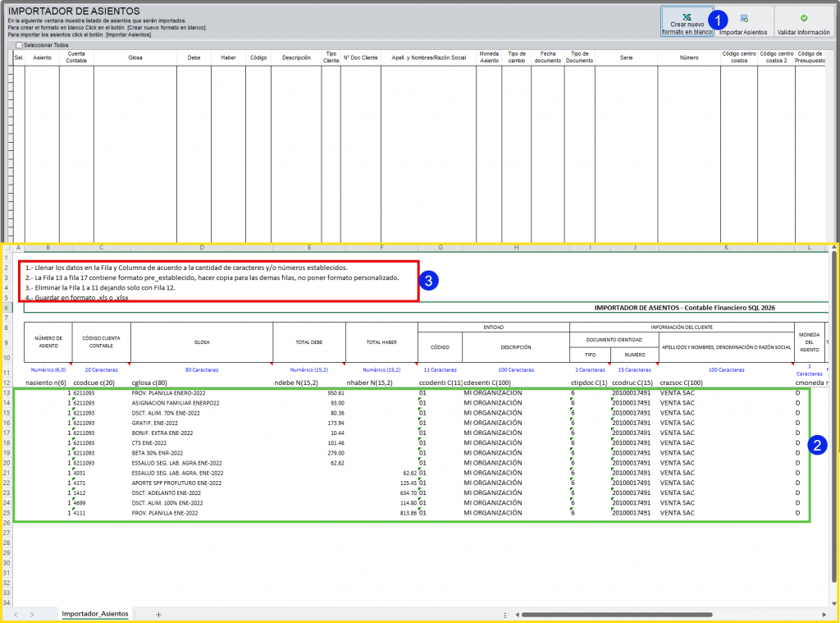Click the Cuenta Contable column header
This screenshot has width=840, height=623.
(76, 58)
